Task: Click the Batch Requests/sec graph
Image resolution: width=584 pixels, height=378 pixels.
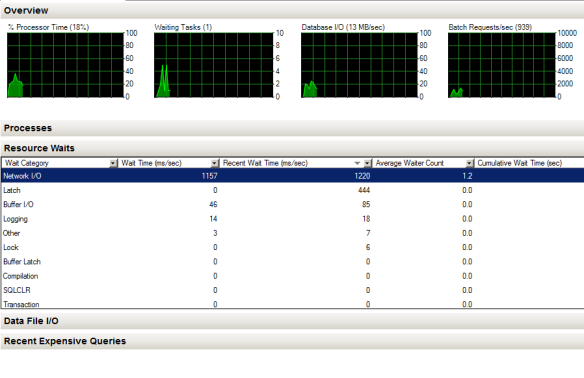Action: click(x=502, y=65)
